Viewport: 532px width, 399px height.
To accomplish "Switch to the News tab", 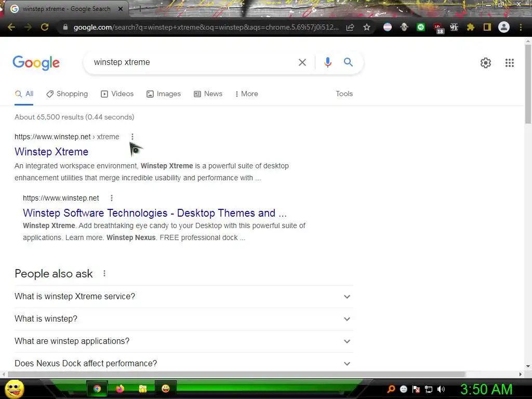I will [x=208, y=94].
